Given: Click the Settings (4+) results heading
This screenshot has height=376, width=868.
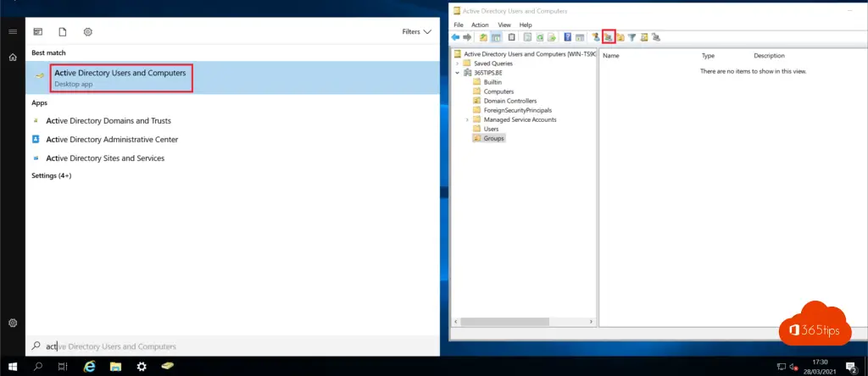Looking at the screenshot, I should point(52,176).
